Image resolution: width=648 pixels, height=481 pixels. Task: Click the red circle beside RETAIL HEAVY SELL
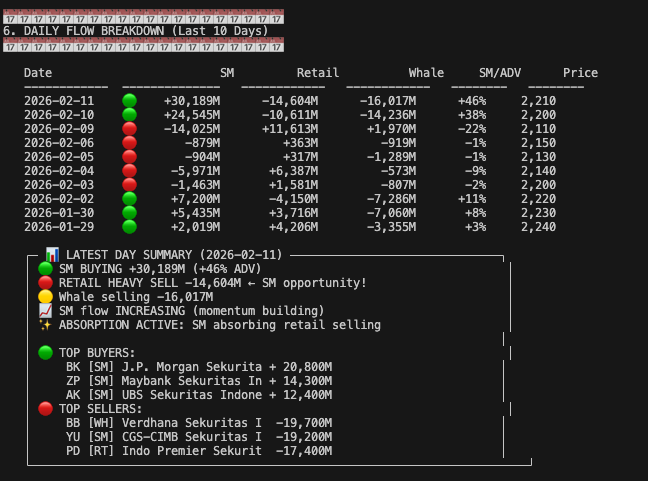45,283
